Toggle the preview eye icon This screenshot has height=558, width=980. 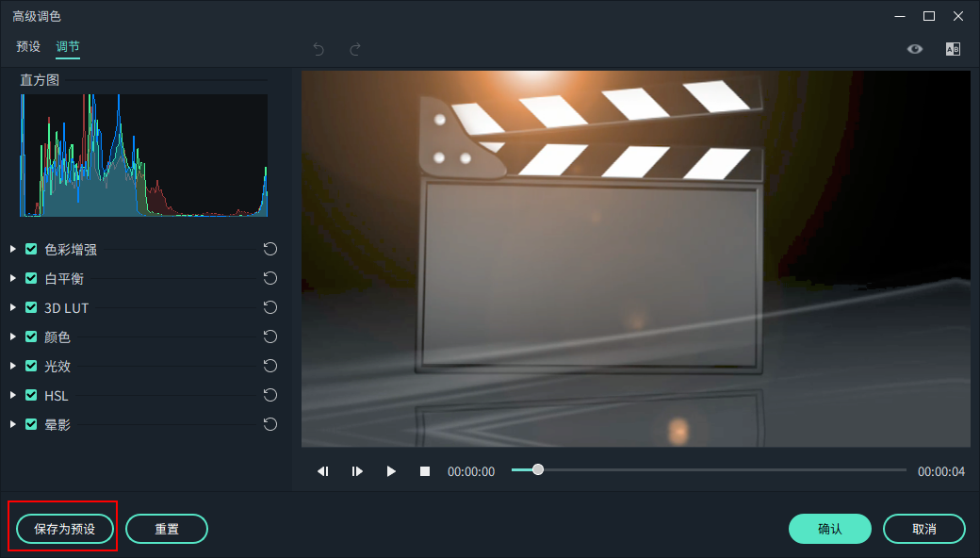tap(915, 49)
